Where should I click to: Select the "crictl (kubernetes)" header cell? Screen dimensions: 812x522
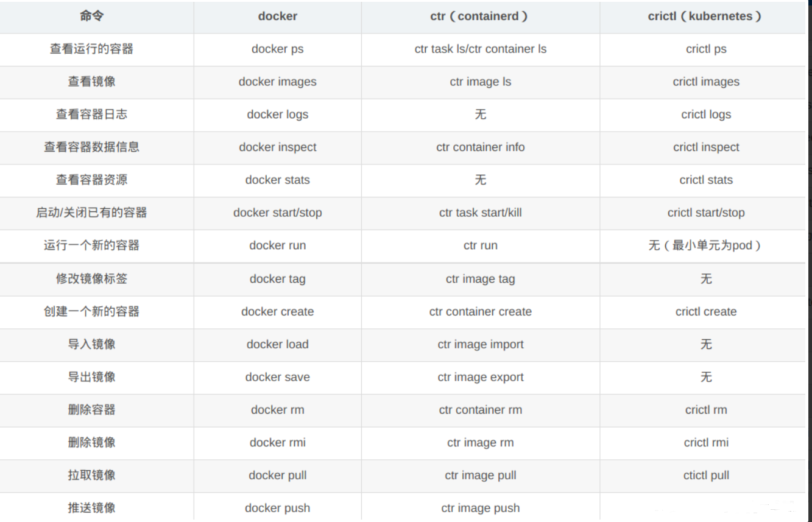(x=705, y=16)
